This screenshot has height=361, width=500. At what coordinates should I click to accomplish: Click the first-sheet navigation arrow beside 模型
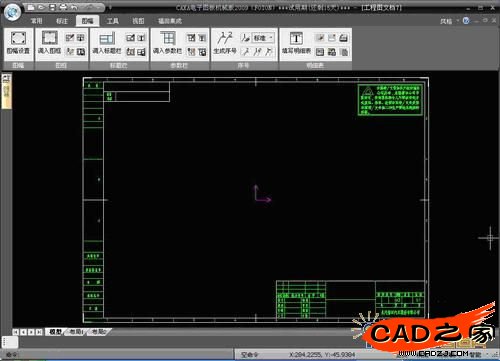tap(16, 332)
